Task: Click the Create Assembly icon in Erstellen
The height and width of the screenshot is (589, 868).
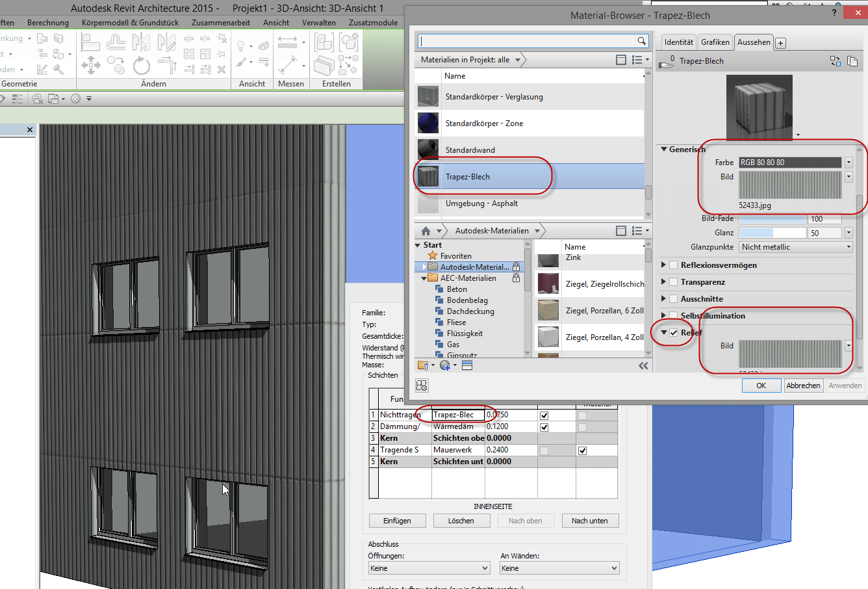Action: point(324,42)
